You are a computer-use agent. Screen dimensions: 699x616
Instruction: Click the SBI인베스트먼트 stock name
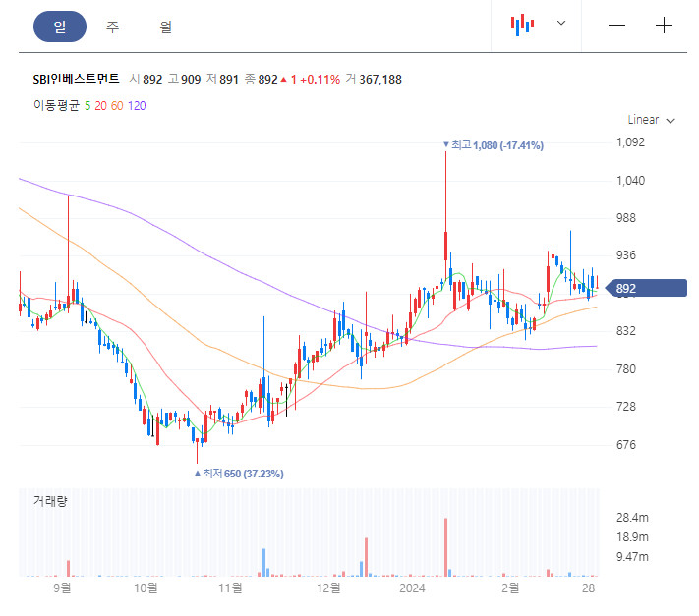point(77,79)
